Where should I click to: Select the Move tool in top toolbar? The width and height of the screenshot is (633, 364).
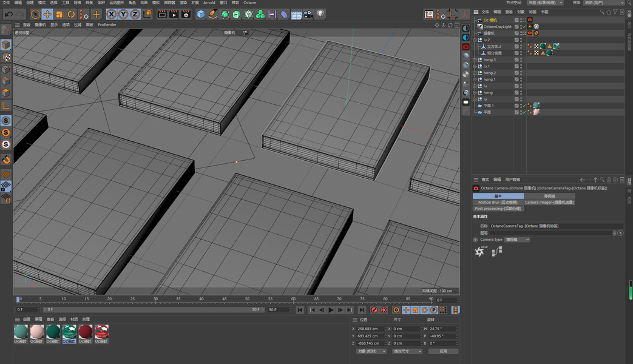tap(47, 14)
